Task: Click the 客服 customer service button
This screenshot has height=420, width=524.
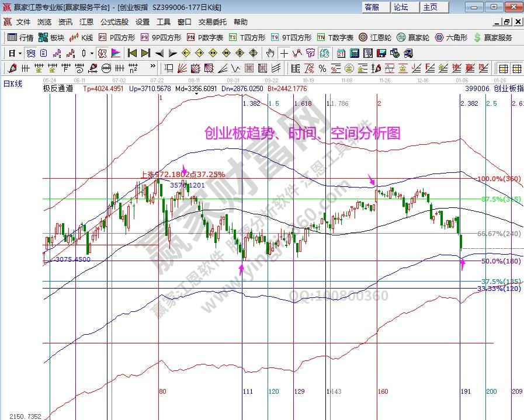Action: [x=372, y=7]
